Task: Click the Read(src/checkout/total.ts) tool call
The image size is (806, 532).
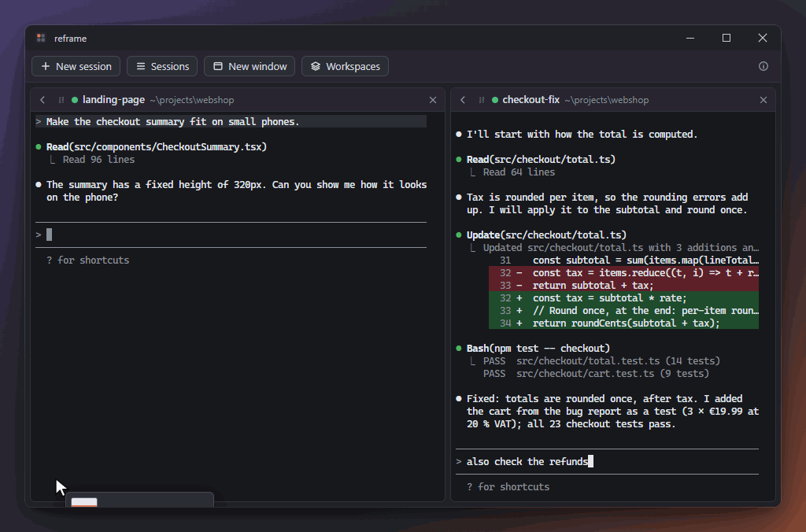Action: coord(541,159)
